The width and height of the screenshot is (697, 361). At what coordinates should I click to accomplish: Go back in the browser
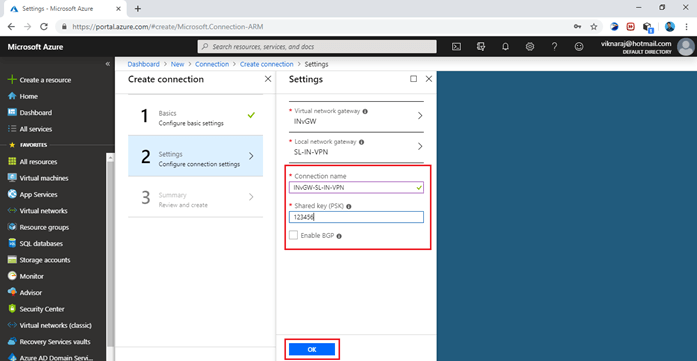click(11, 27)
